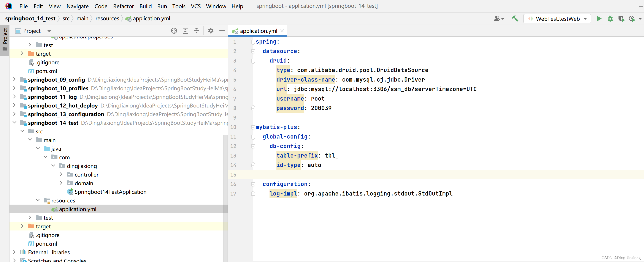Open the Project view dropdown
The width and height of the screenshot is (644, 262).
tap(49, 31)
